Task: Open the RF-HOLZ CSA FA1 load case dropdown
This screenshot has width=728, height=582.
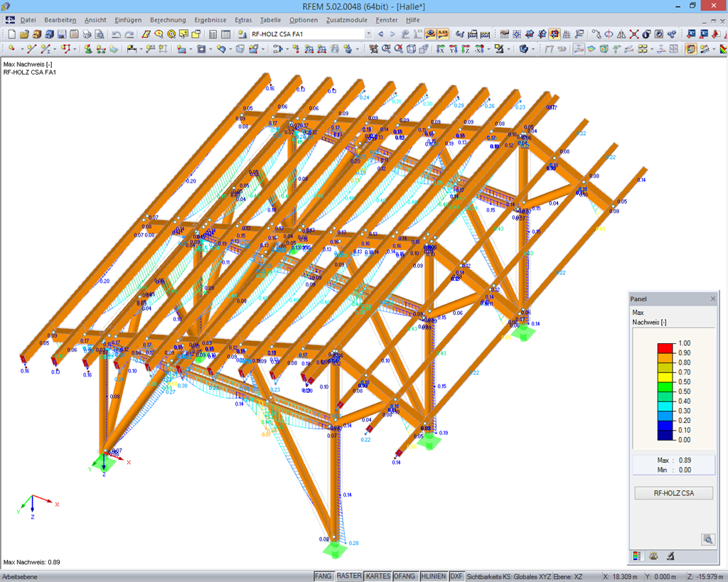Action: 369,33
